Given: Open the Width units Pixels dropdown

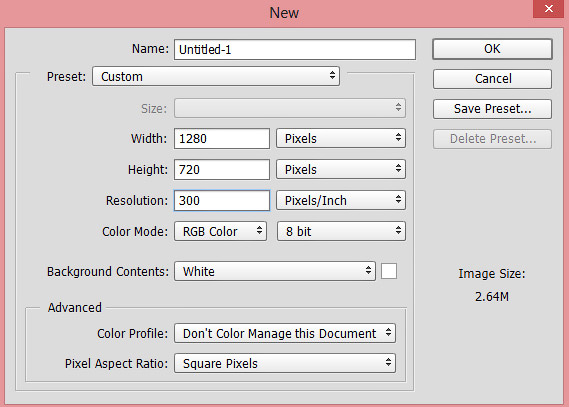Looking at the screenshot, I should [341, 138].
